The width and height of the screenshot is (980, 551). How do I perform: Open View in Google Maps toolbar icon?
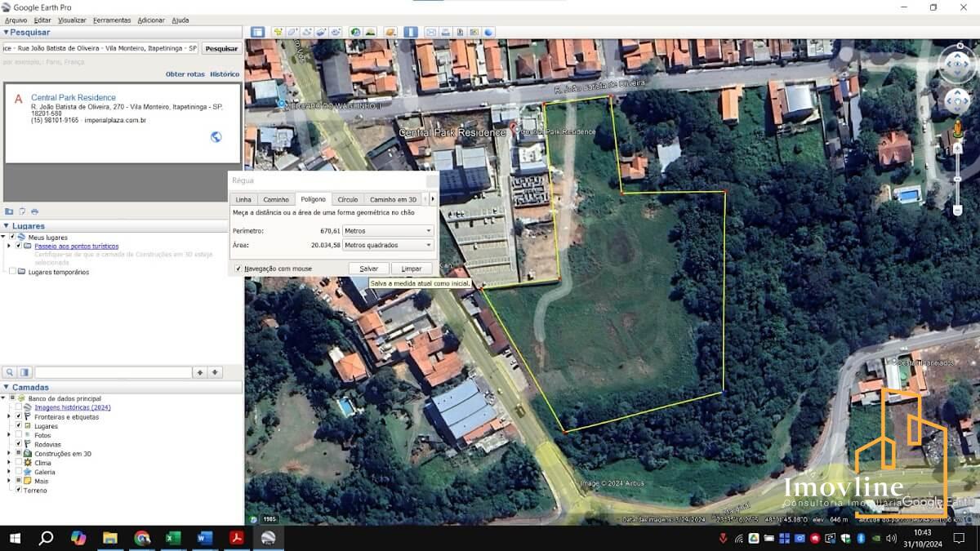(474, 32)
